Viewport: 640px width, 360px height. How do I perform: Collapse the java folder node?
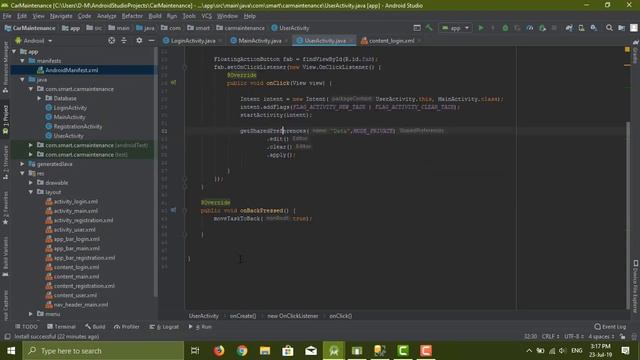point(22,80)
